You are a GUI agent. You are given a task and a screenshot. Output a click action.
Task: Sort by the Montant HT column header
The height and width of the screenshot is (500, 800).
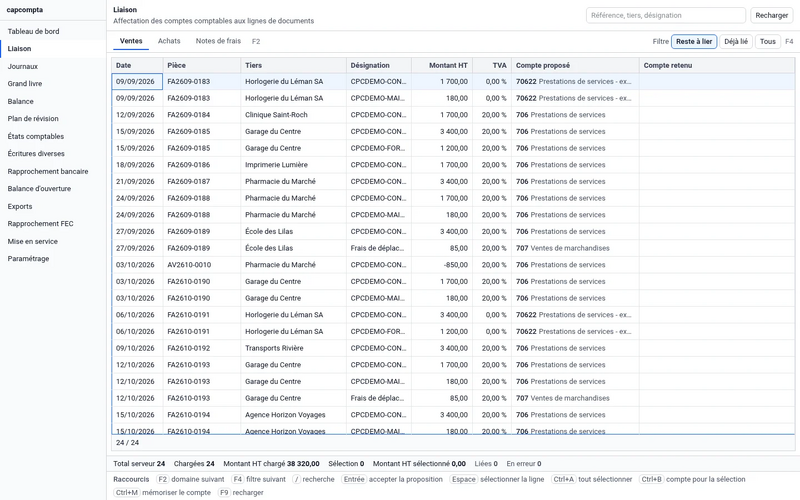point(442,65)
